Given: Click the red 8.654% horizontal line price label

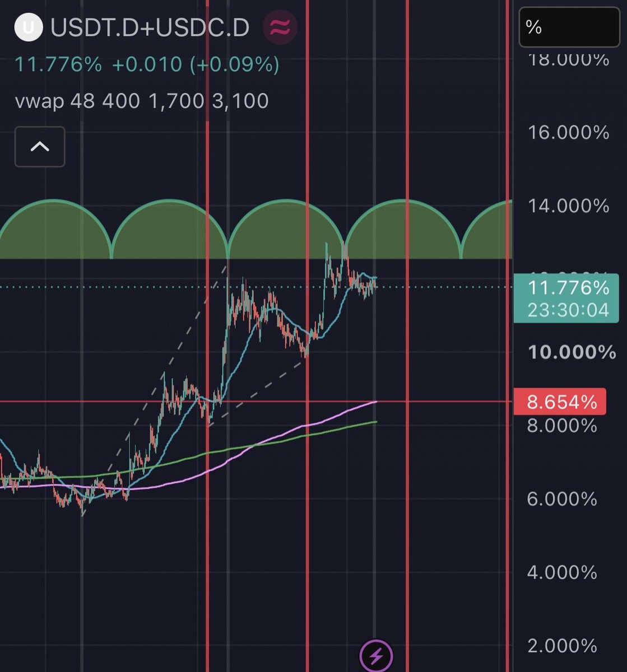Looking at the screenshot, I should (561, 402).
